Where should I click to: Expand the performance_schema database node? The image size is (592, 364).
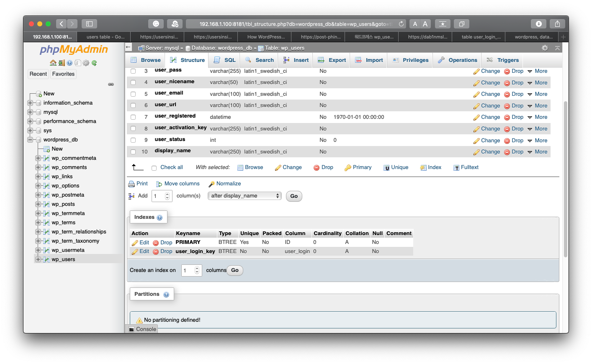pyautogui.click(x=30, y=121)
